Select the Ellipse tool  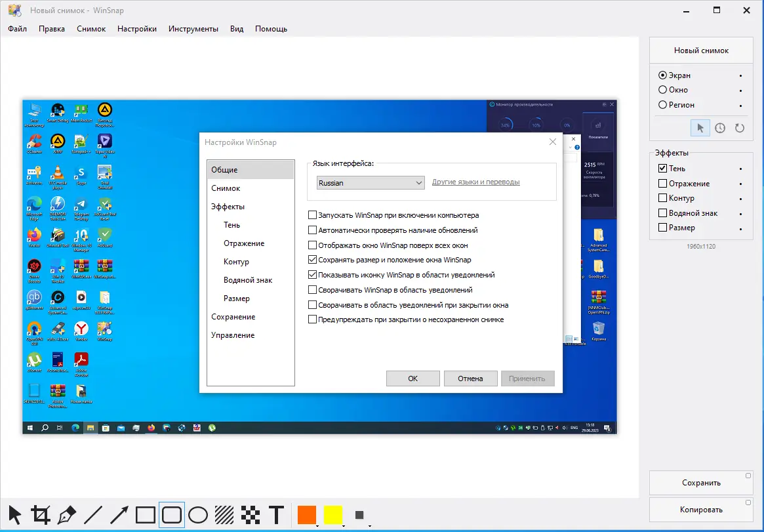[x=198, y=514]
